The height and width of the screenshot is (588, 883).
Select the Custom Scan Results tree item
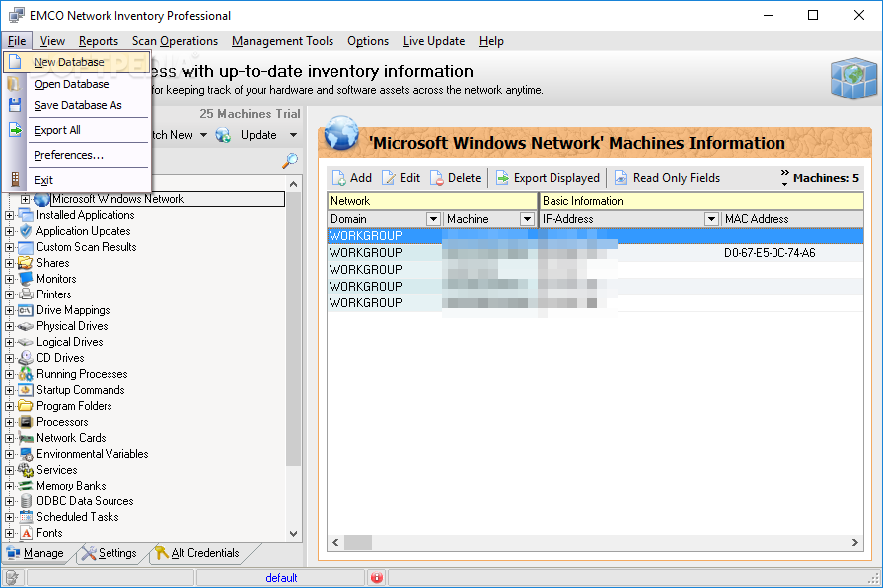[x=87, y=247]
